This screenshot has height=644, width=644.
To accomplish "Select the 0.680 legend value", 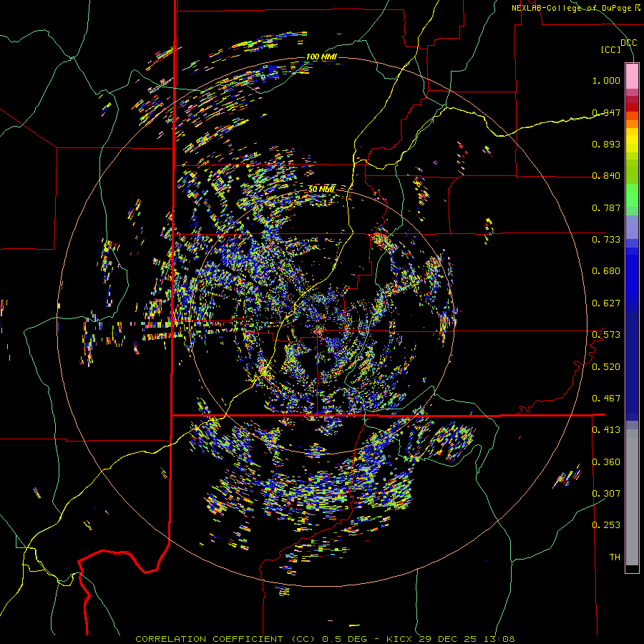I will (606, 271).
